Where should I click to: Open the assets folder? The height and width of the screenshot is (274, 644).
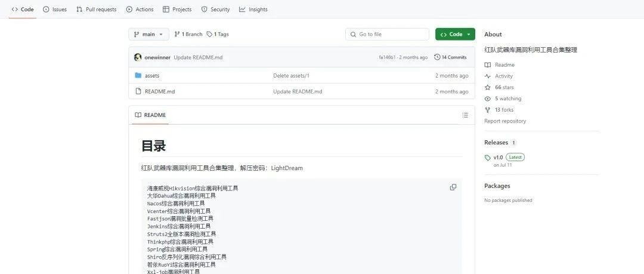tap(152, 76)
